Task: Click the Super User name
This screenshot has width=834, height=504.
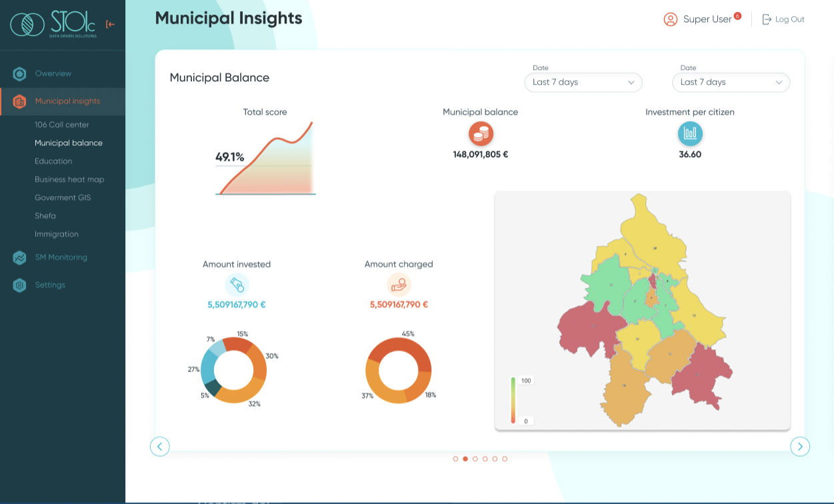Action: click(x=707, y=19)
